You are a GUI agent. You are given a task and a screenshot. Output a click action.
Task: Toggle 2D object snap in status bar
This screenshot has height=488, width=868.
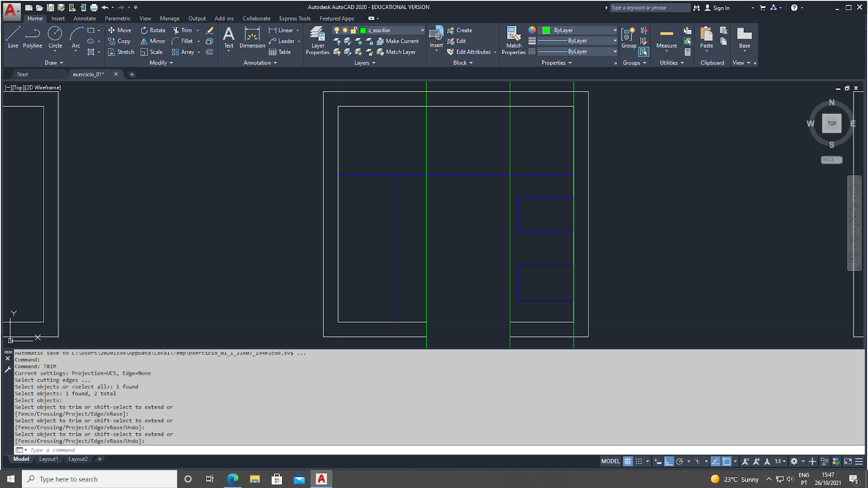pos(726,461)
